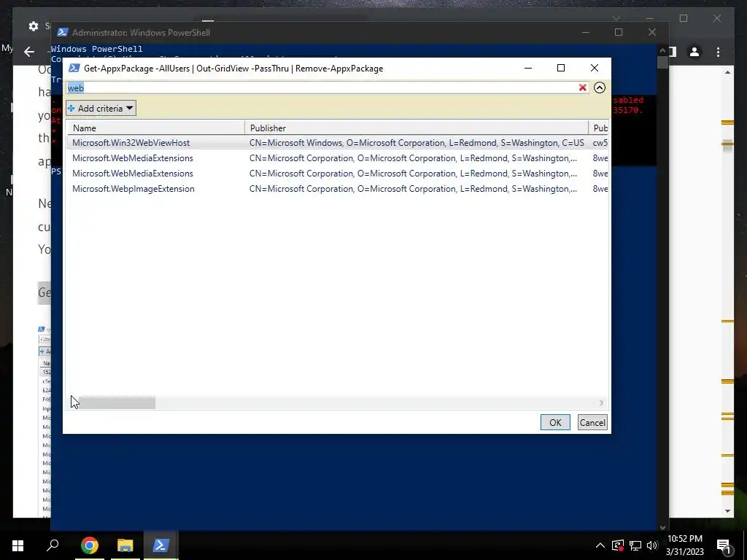The width and height of the screenshot is (747, 560).
Task: Open the Windows Start menu
Action: point(18,545)
